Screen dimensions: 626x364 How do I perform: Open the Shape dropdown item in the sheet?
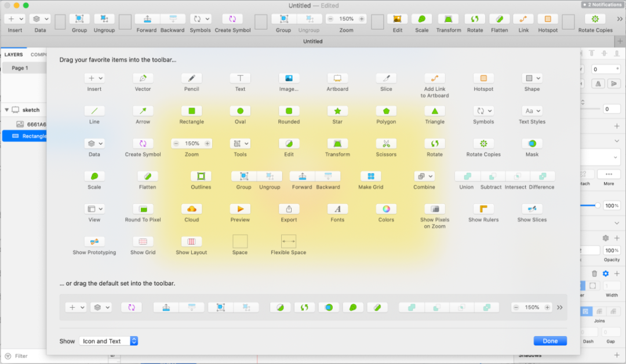coord(532,78)
